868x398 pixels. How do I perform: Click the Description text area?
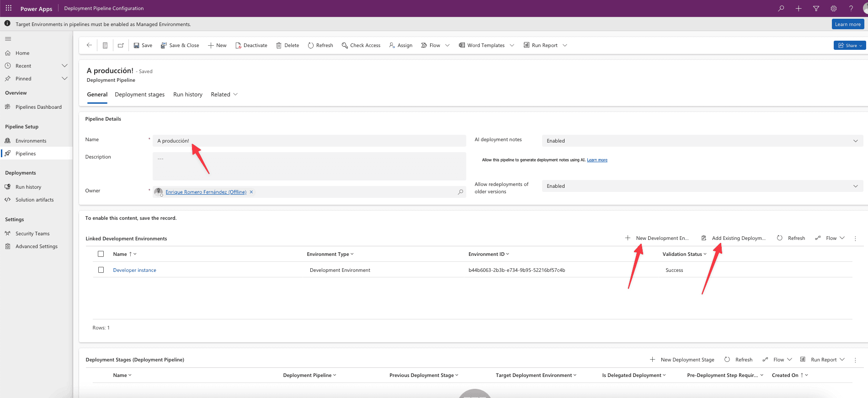(x=309, y=166)
